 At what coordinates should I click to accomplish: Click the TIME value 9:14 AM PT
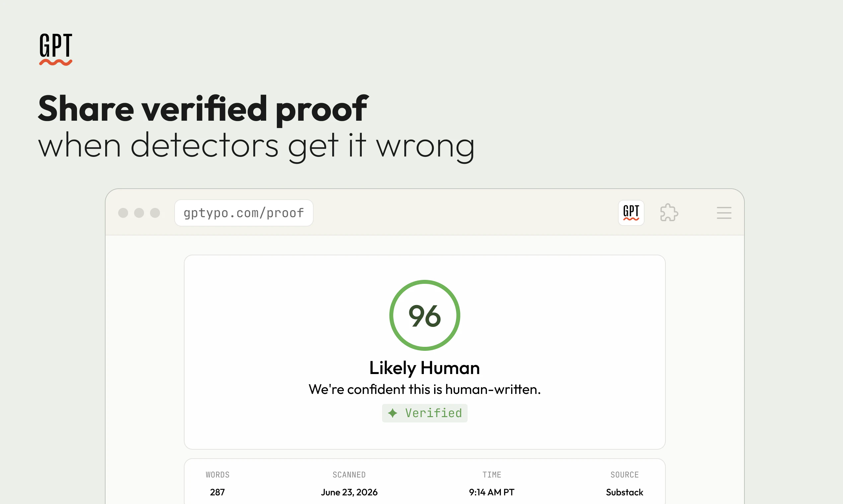coord(492,492)
